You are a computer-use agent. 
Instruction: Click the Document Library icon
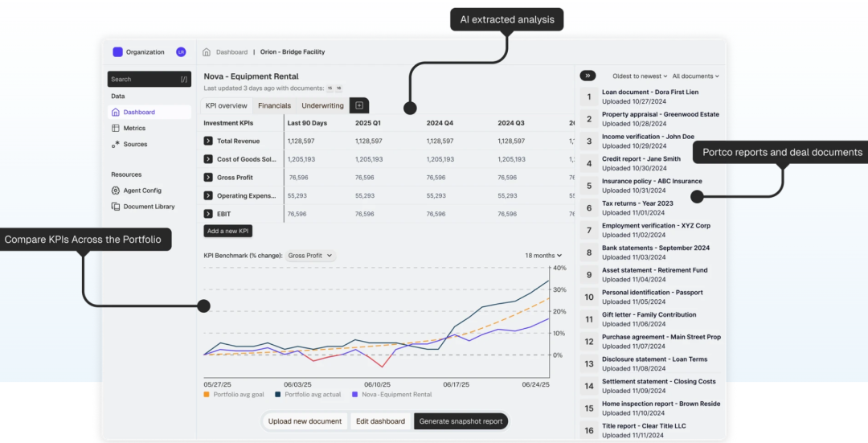click(x=116, y=207)
